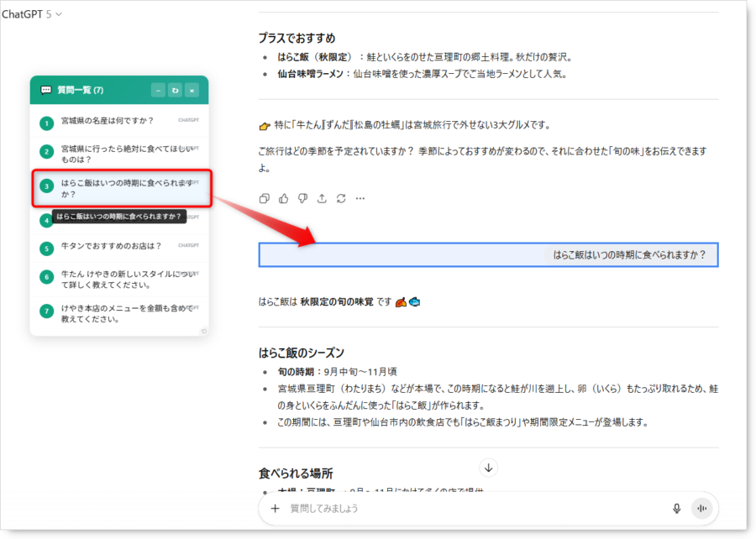Click the thumbs down icon
Image resolution: width=756 pixels, height=539 pixels.
(x=302, y=198)
